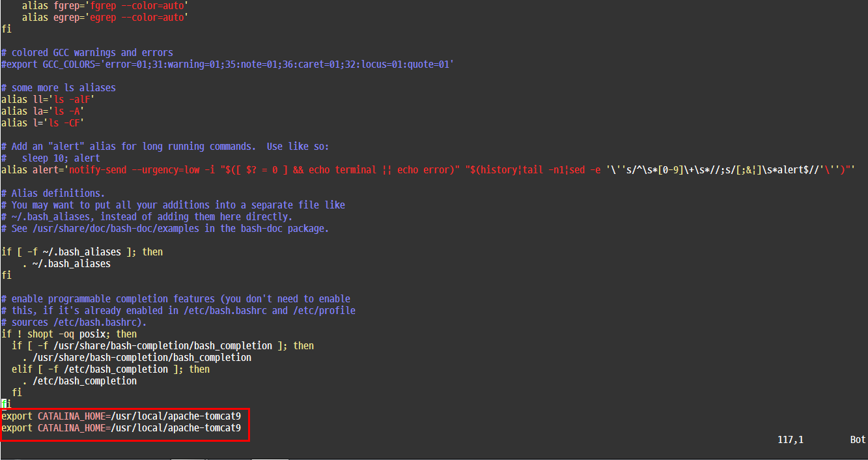
Task: Click the '117,1' cursor position indicator
Action: point(791,440)
